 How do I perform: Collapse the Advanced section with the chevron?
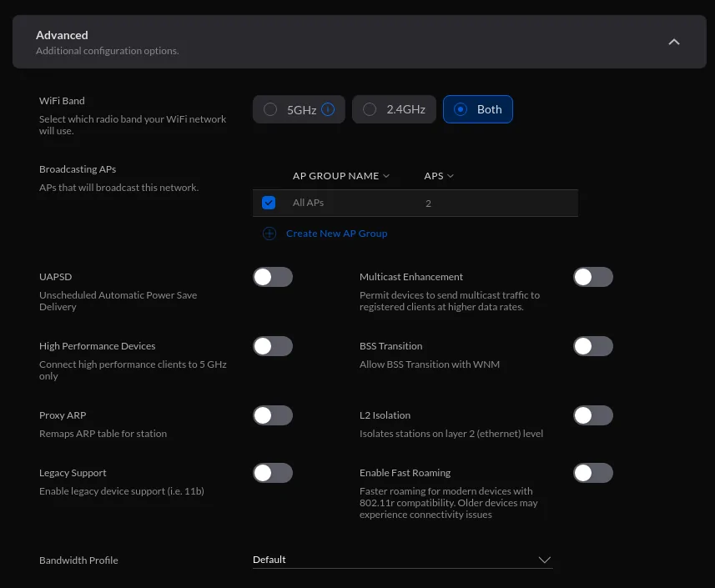(x=674, y=42)
